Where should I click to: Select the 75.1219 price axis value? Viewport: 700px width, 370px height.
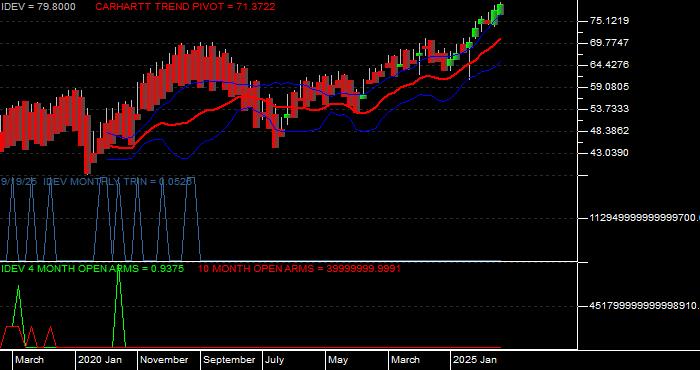pyautogui.click(x=610, y=21)
